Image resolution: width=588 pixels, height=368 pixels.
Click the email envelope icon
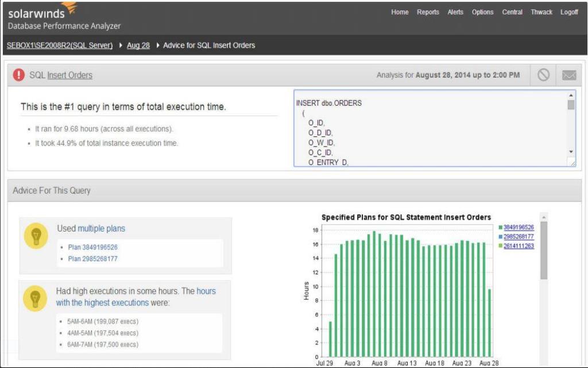click(x=568, y=75)
